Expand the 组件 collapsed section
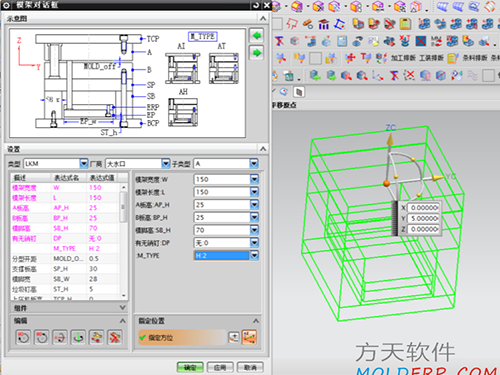 (122, 307)
